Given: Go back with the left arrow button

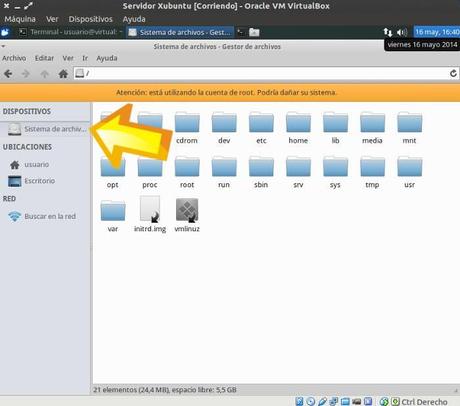Looking at the screenshot, I should 8,73.
